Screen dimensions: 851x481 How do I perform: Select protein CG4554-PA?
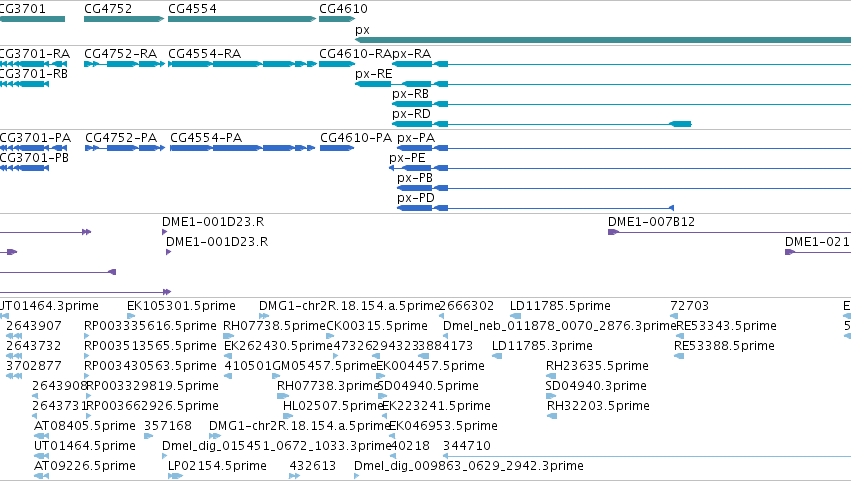[x=206, y=138]
